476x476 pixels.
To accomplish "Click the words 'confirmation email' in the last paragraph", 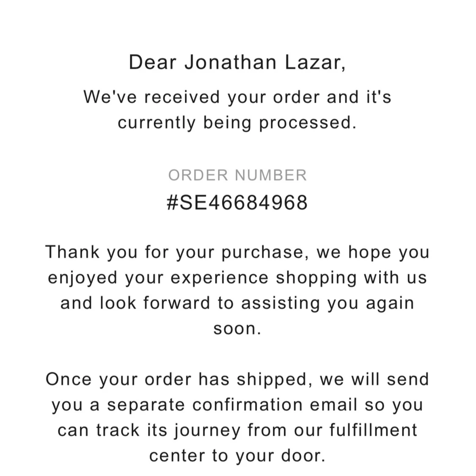I will pyautogui.click(x=275, y=405).
